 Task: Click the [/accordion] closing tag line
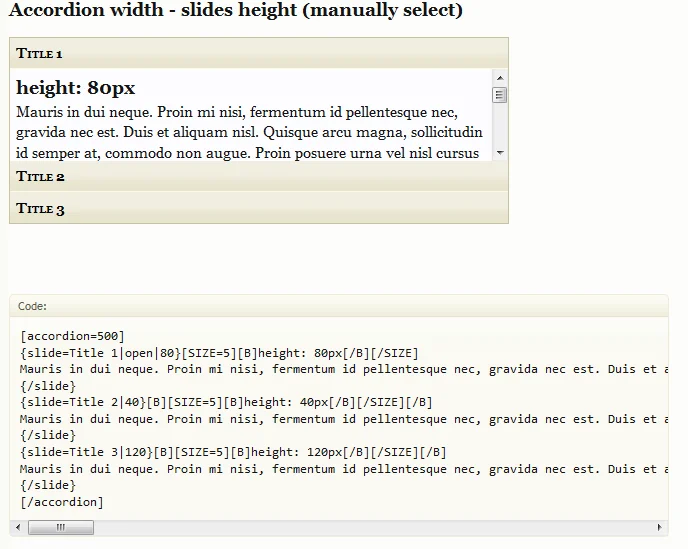[x=62, y=502]
